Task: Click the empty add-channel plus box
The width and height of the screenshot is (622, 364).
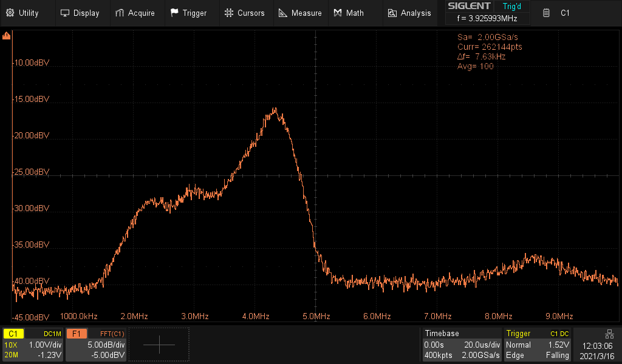Action: pyautogui.click(x=159, y=344)
